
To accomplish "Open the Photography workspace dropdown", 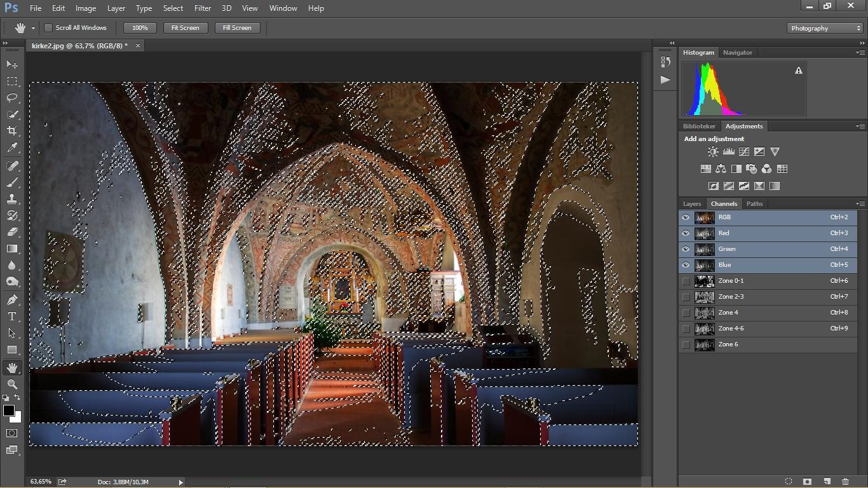I will [x=825, y=28].
